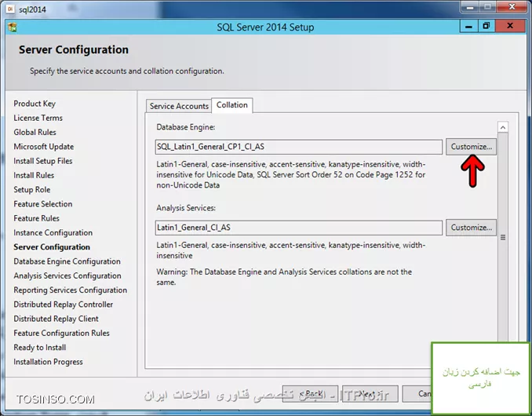Click the Analysis Services collation field
The image size is (532, 416).
(x=299, y=228)
